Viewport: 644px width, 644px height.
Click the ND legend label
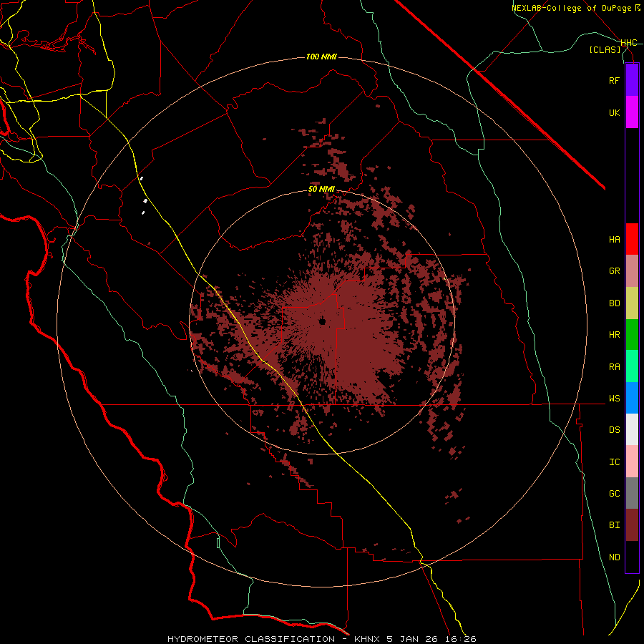click(614, 557)
